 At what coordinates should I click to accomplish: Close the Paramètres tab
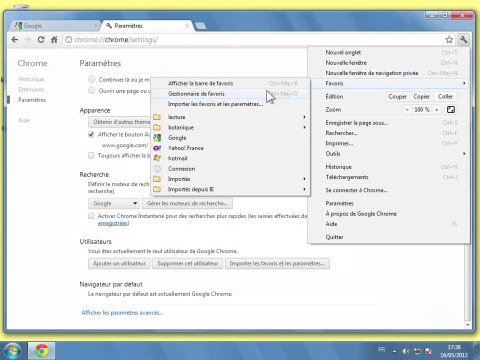(x=187, y=26)
